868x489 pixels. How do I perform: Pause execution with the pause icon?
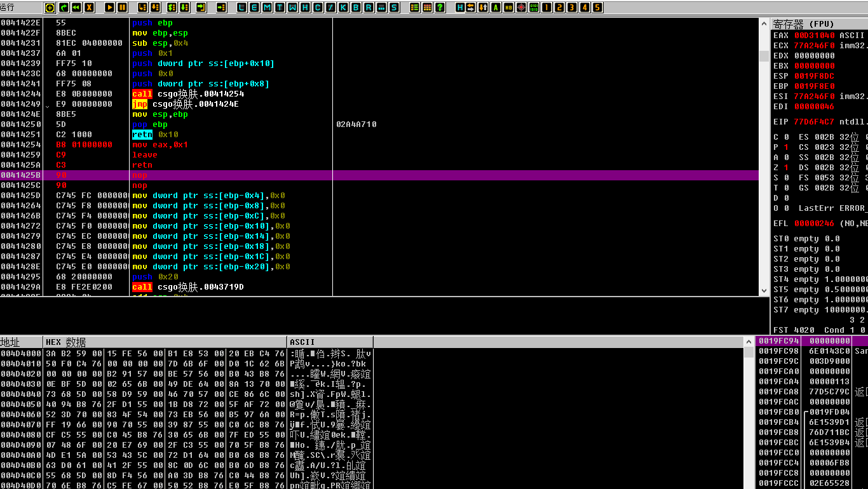(x=123, y=8)
